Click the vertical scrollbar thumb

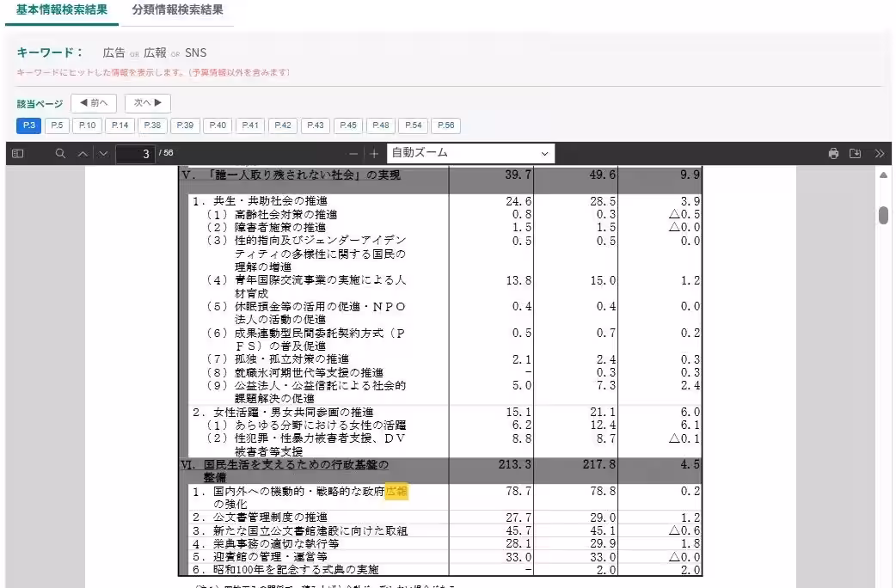click(x=883, y=216)
